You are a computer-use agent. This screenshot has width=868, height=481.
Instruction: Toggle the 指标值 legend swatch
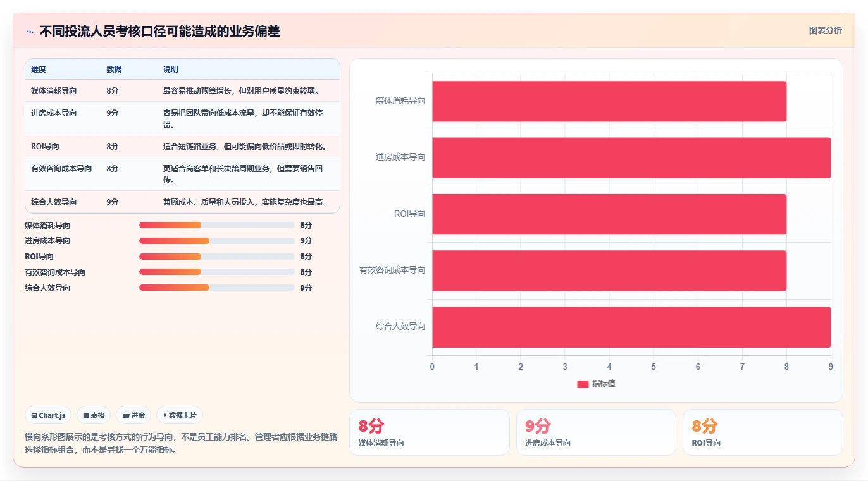pyautogui.click(x=583, y=384)
